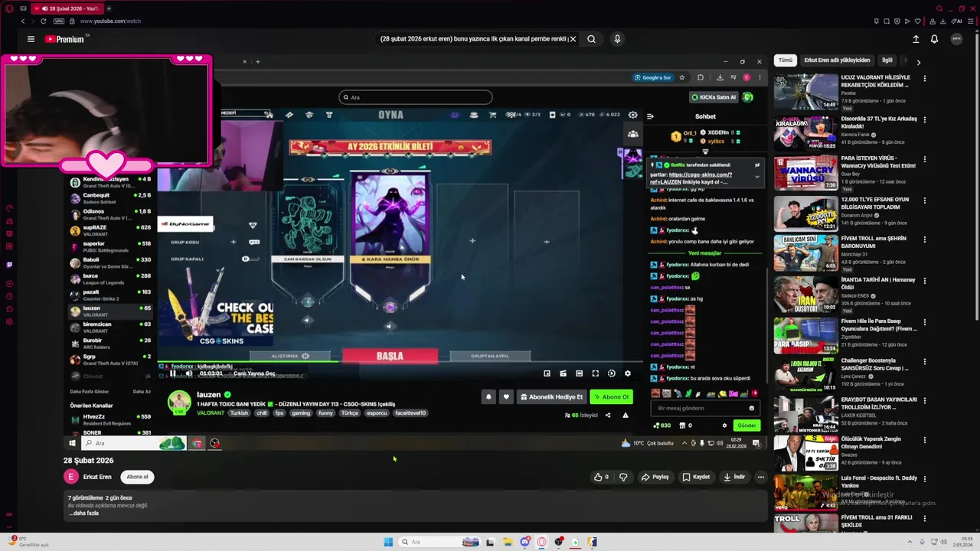Unpin the pinned chat message

click(x=757, y=165)
